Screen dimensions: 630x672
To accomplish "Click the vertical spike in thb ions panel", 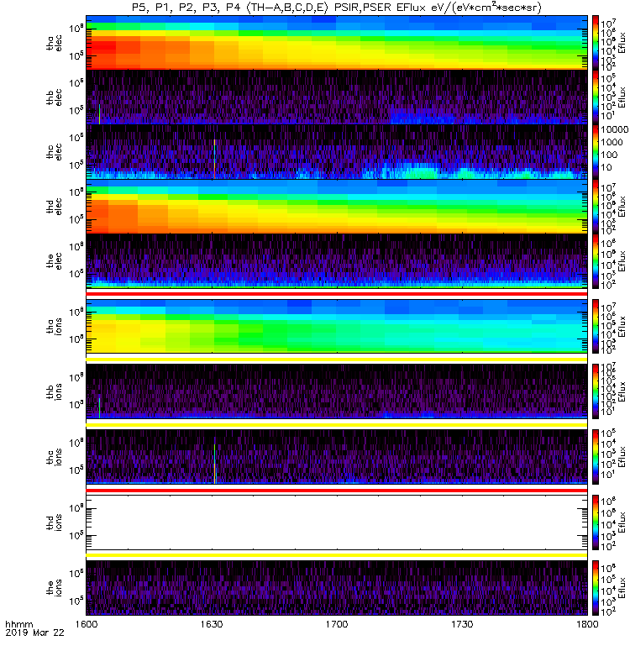I will click(x=99, y=408).
